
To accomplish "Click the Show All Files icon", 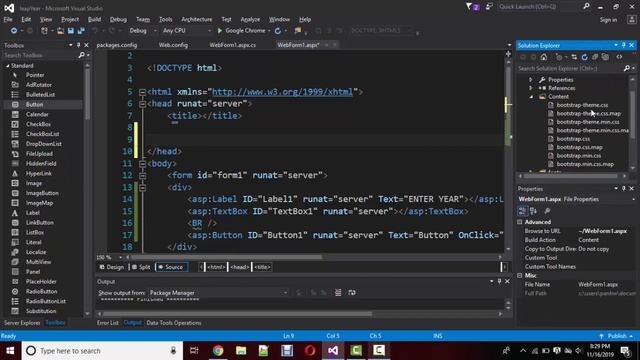I will pyautogui.click(x=605, y=57).
